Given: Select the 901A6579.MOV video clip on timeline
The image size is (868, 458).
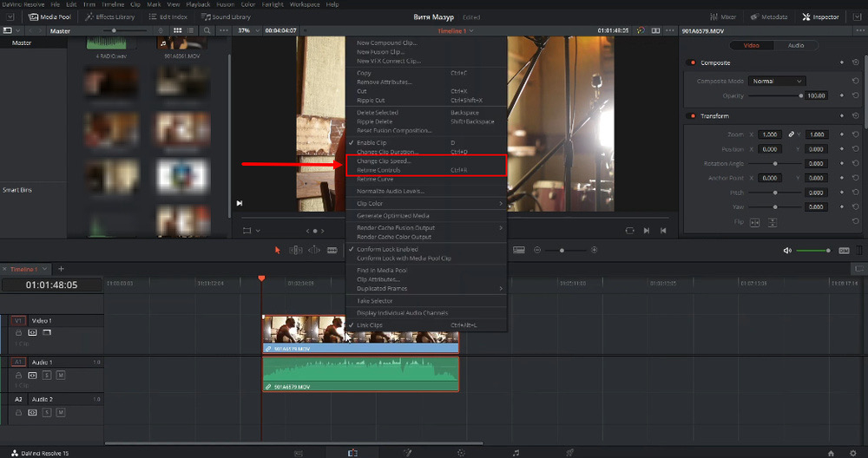Looking at the screenshot, I should tap(360, 334).
